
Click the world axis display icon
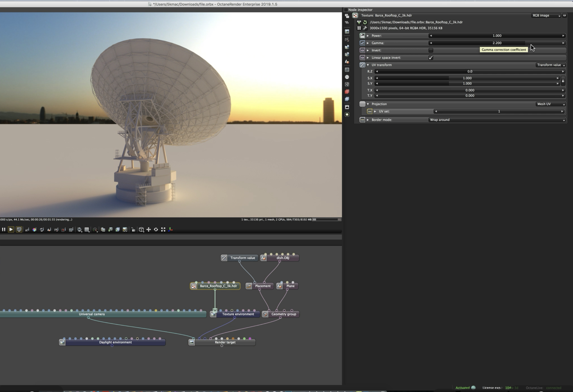[171, 230]
